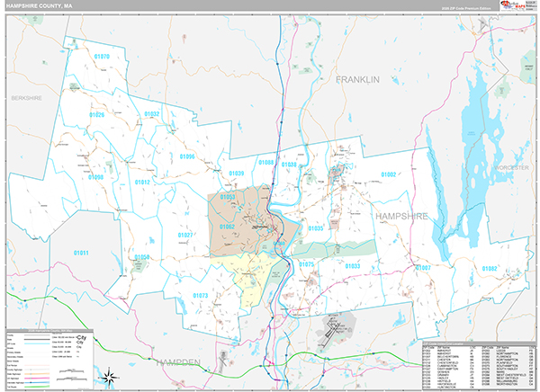Click the WORCESTER county label

click(511, 167)
